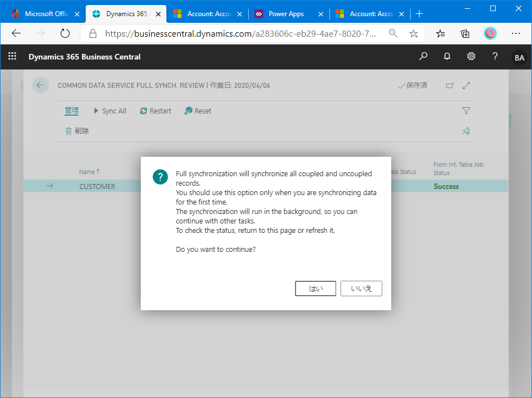532x398 pixels.
Task: Close the Power Apps browser tab
Action: (321, 14)
